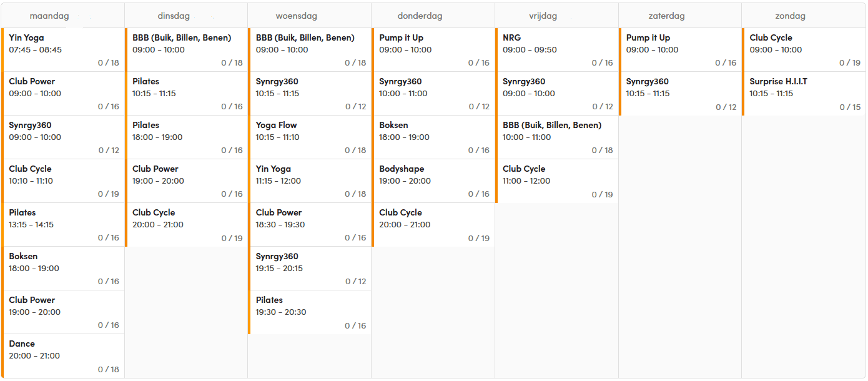Open maandag Club Cycle 10:10 class
This screenshot has width=868, height=381.
(x=64, y=181)
